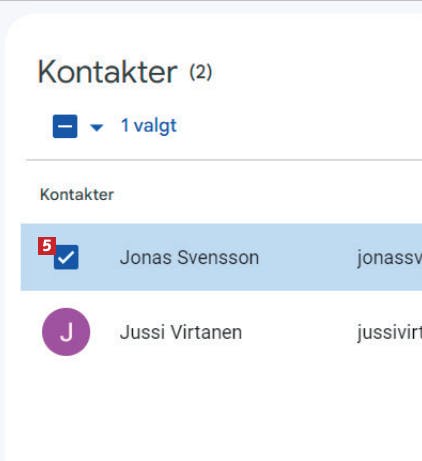Click the (2) contact count

coord(201,72)
